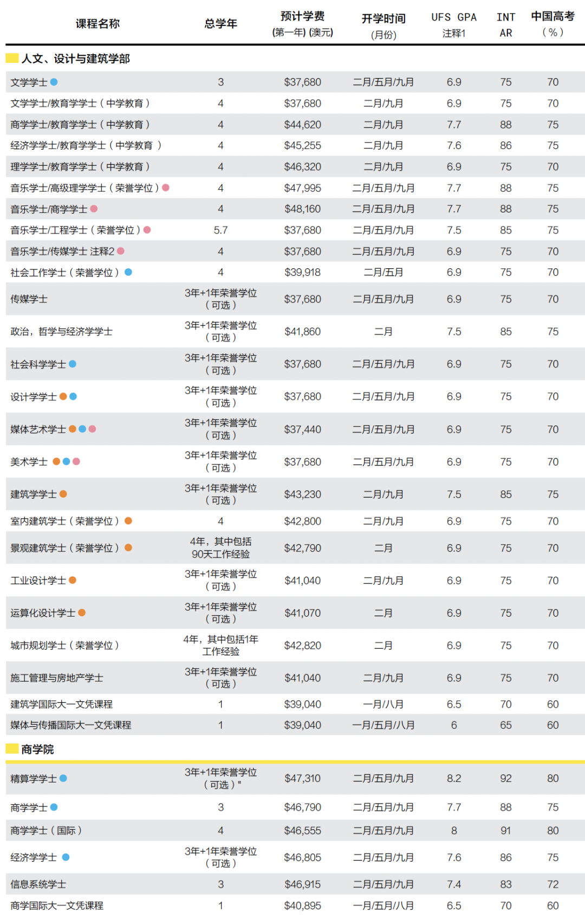Click the 商学院 section heading

click(x=37, y=749)
